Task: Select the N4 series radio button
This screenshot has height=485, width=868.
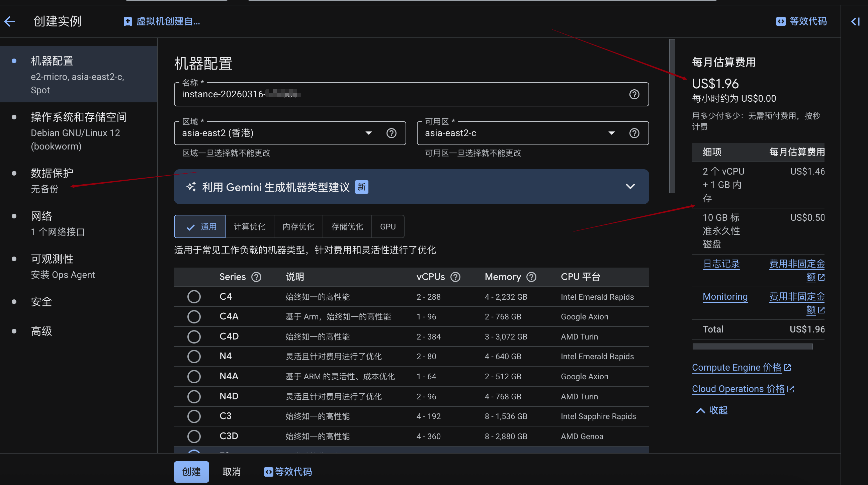Action: [194, 356]
